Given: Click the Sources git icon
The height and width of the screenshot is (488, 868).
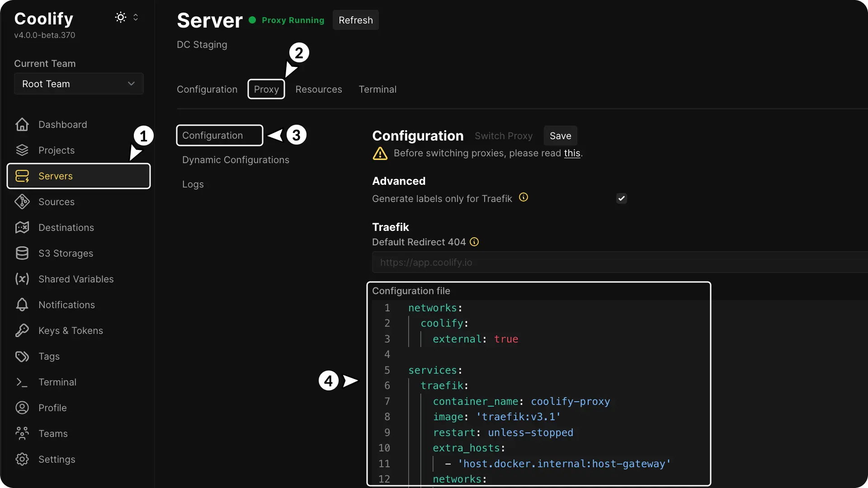Looking at the screenshot, I should [22, 202].
